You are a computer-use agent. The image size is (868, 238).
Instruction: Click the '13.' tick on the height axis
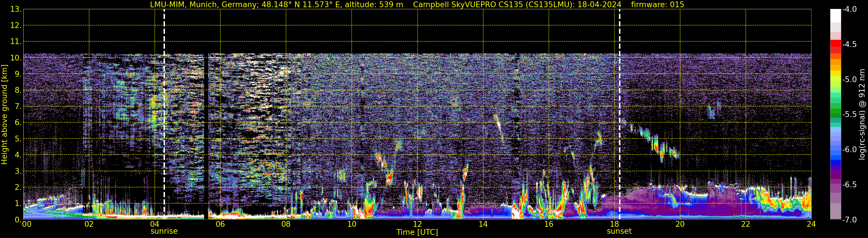tap(16, 9)
